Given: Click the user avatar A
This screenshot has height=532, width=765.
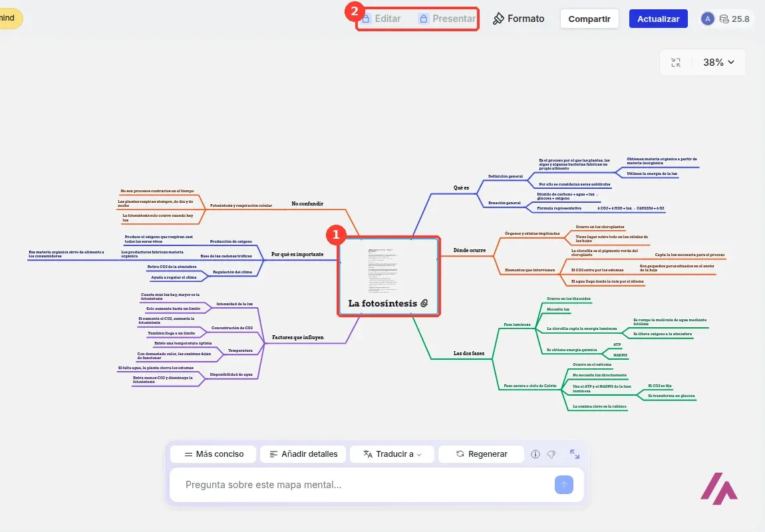Looking at the screenshot, I should (707, 19).
